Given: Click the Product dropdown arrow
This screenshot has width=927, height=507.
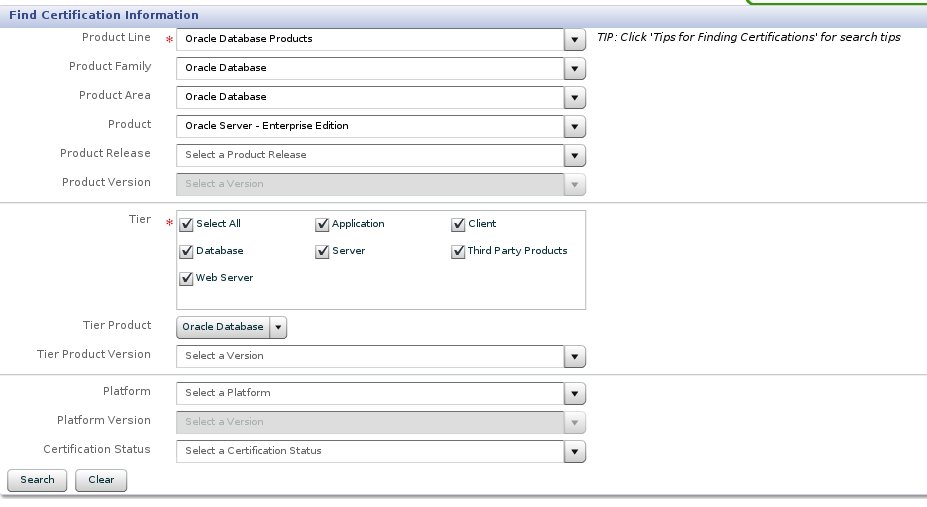Looking at the screenshot, I should [575, 127].
